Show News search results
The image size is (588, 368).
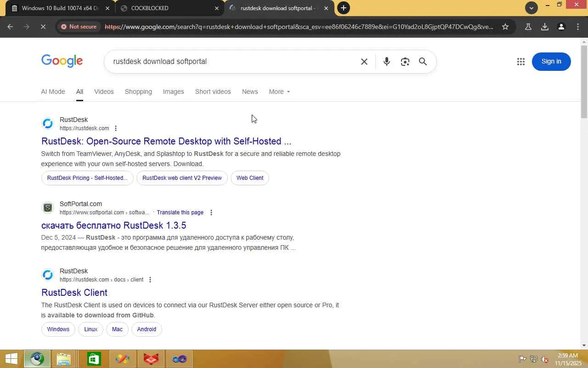pos(250,92)
